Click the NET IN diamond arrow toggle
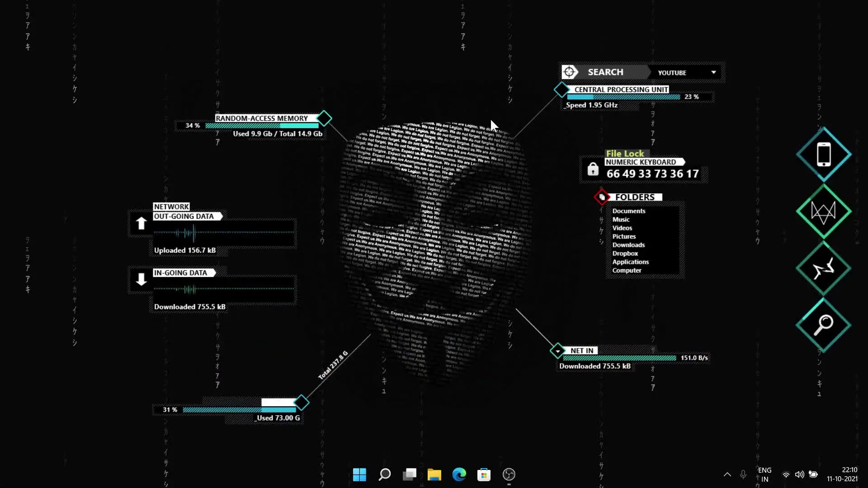 tap(558, 351)
